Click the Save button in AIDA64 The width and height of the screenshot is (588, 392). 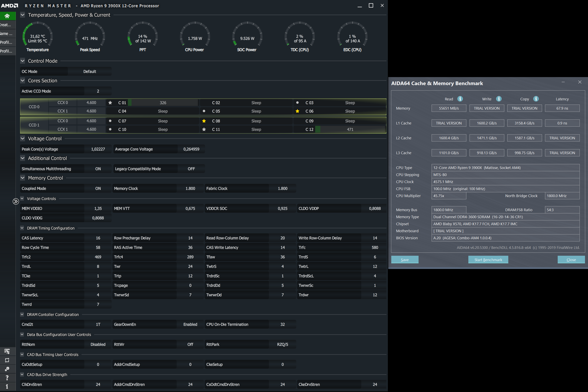[405, 260]
